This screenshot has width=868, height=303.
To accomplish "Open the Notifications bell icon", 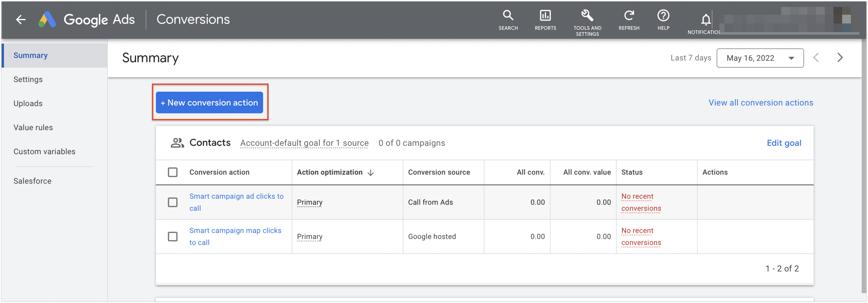I will pyautogui.click(x=706, y=20).
